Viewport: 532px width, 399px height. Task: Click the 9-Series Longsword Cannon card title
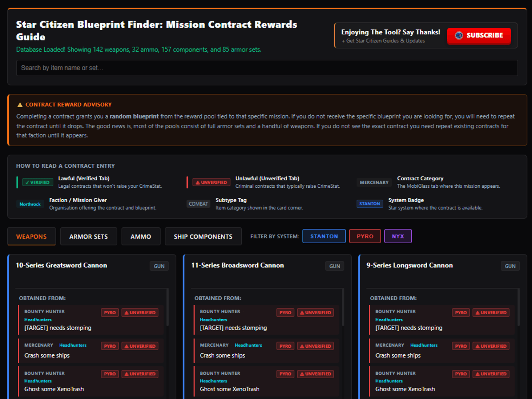click(410, 265)
